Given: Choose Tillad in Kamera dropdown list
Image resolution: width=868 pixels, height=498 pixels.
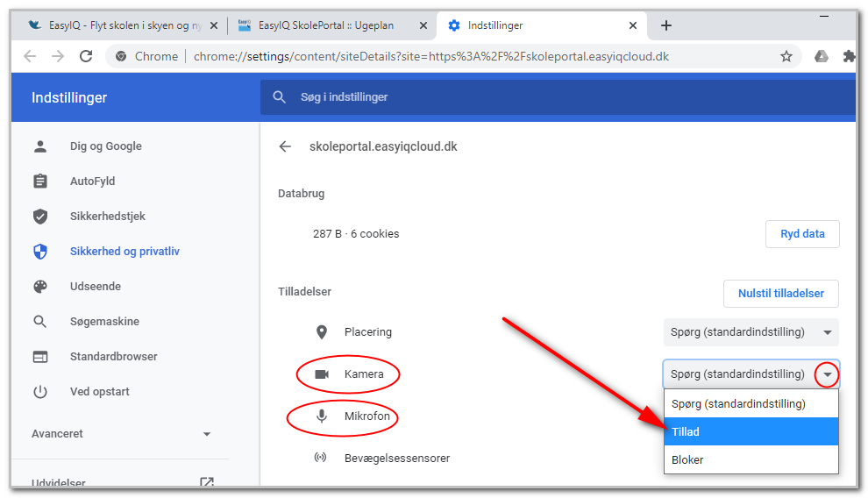Looking at the screenshot, I should tap(751, 431).
